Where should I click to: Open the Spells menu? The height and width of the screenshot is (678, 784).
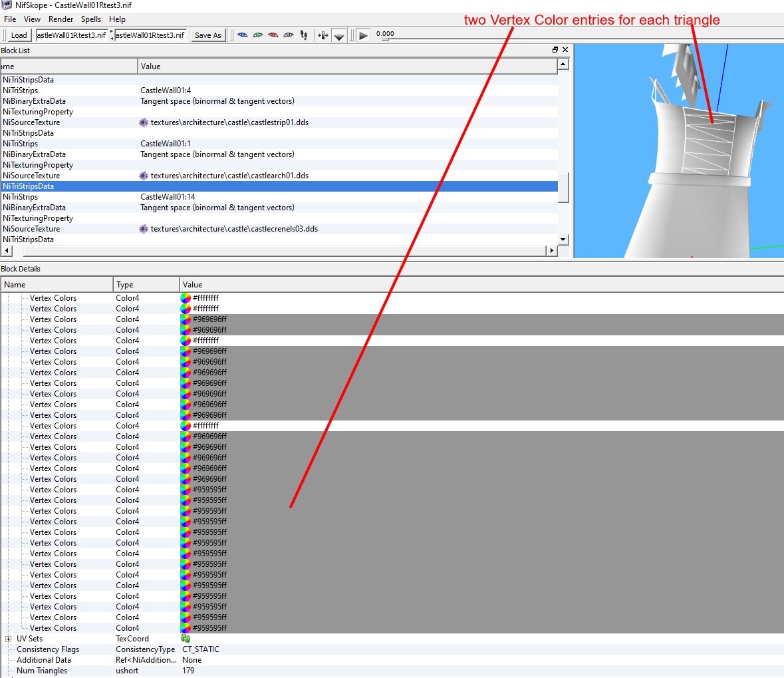(90, 19)
